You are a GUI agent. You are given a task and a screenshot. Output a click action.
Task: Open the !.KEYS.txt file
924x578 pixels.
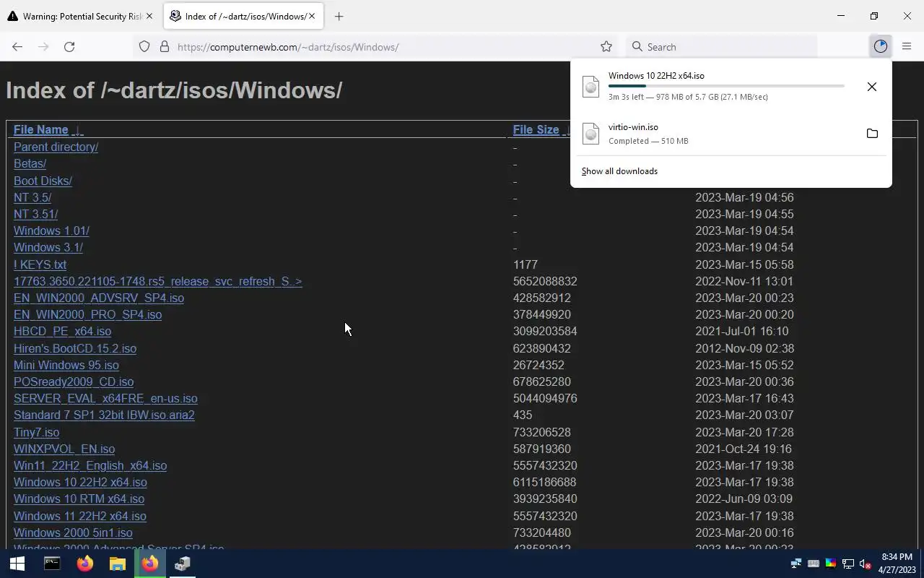coord(40,264)
